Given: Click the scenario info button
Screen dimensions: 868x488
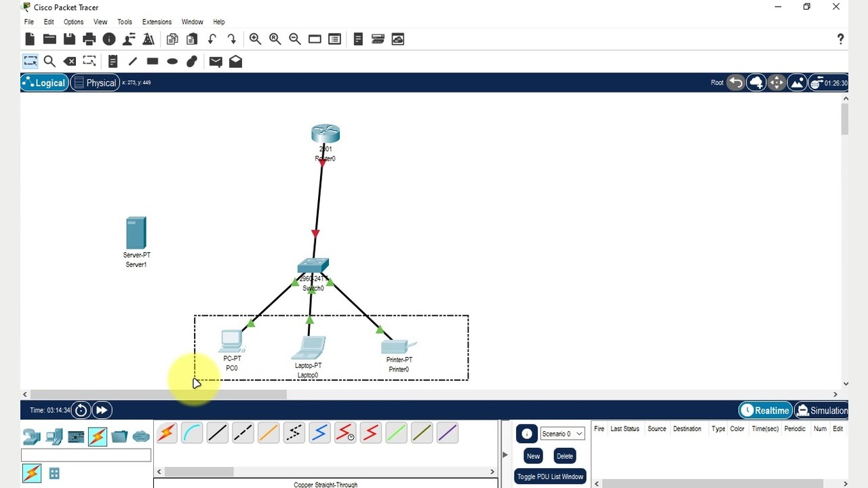Looking at the screenshot, I should [x=526, y=434].
